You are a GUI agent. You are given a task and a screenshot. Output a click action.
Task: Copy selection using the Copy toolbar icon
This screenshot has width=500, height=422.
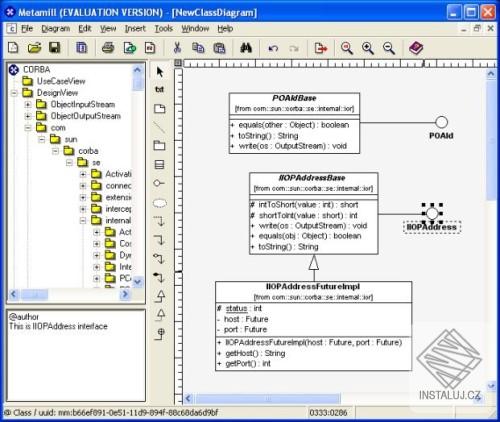(198, 48)
